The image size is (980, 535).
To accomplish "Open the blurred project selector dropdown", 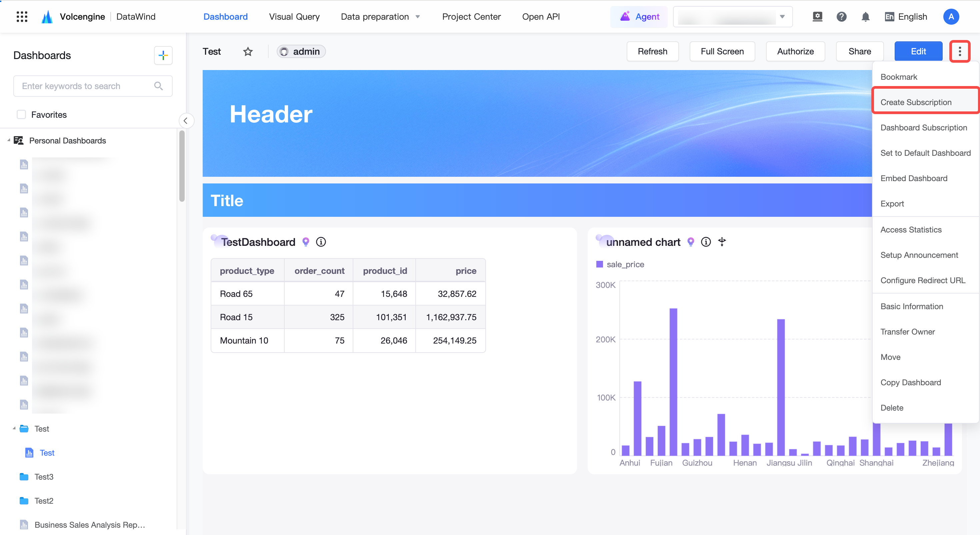I will (x=732, y=17).
